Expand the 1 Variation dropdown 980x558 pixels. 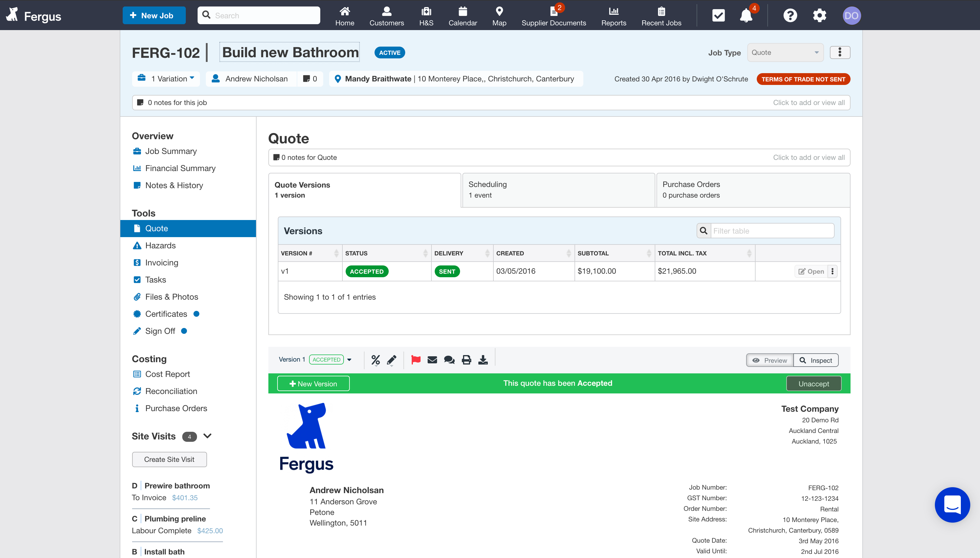coord(166,78)
